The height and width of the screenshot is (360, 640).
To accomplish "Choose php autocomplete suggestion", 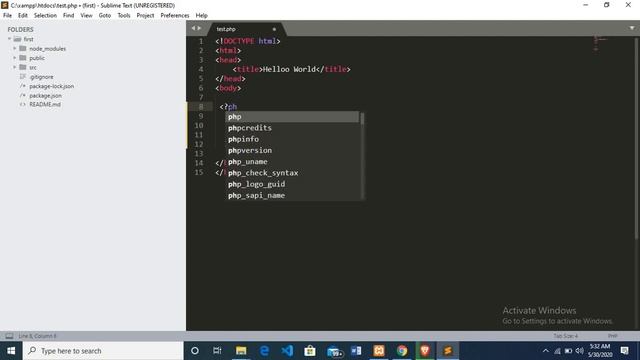I will pyautogui.click(x=292, y=117).
